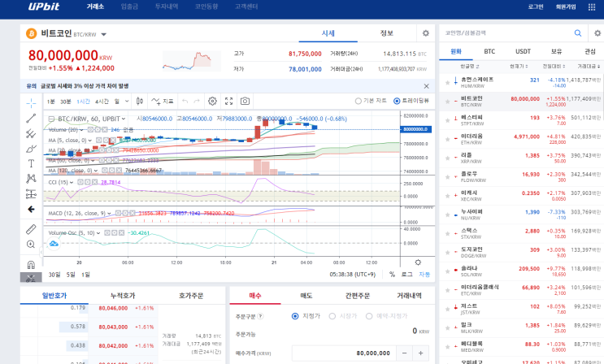Expand the chart interval dropdown chevron
The image size is (604, 364).
pyautogui.click(x=127, y=101)
